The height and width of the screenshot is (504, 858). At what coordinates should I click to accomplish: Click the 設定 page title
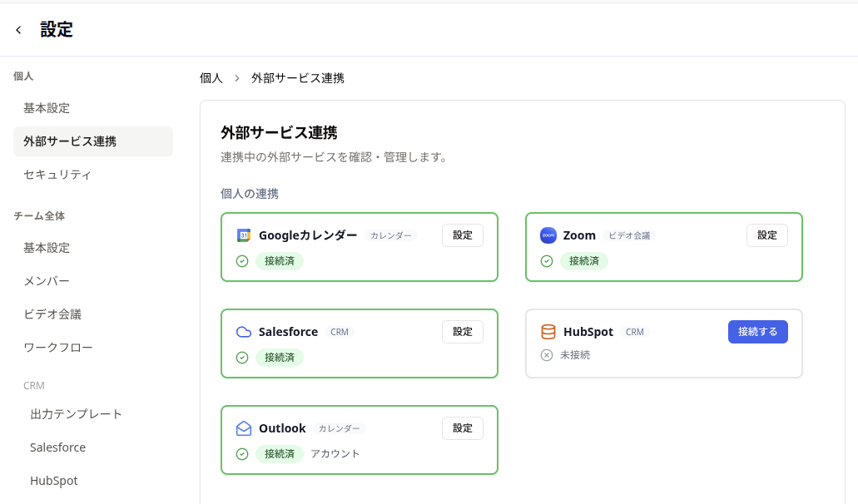point(57,29)
